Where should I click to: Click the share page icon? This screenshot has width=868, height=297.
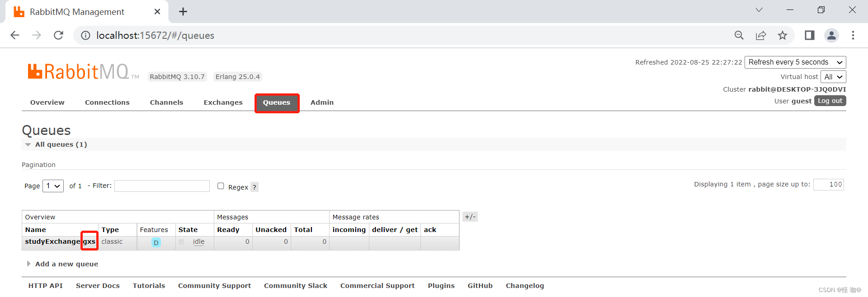[x=761, y=35]
